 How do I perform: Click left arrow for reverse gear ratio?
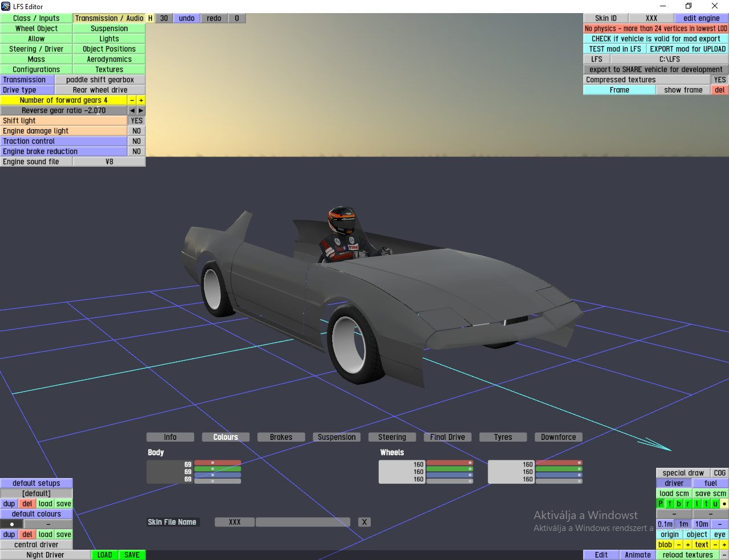click(132, 110)
